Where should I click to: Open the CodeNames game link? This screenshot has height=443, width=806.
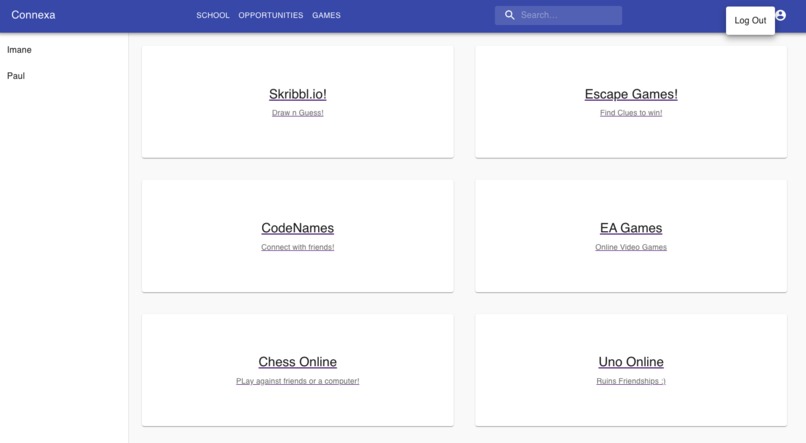pos(298,228)
